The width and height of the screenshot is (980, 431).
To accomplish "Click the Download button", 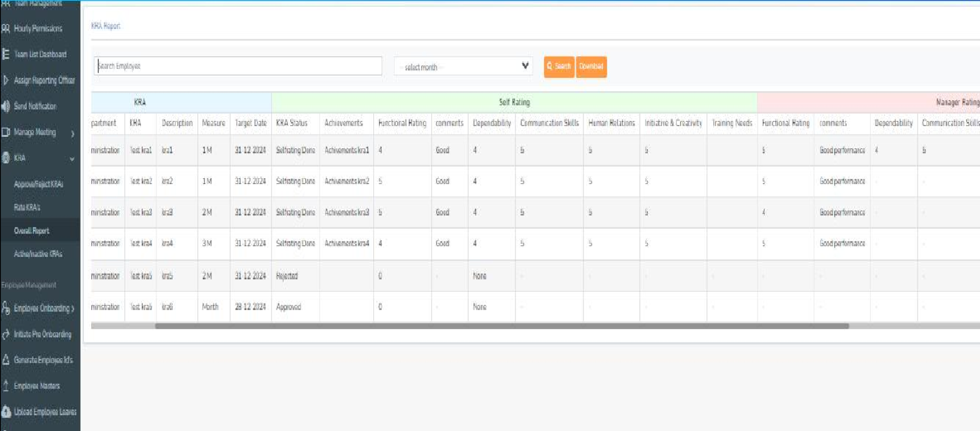I will (591, 66).
